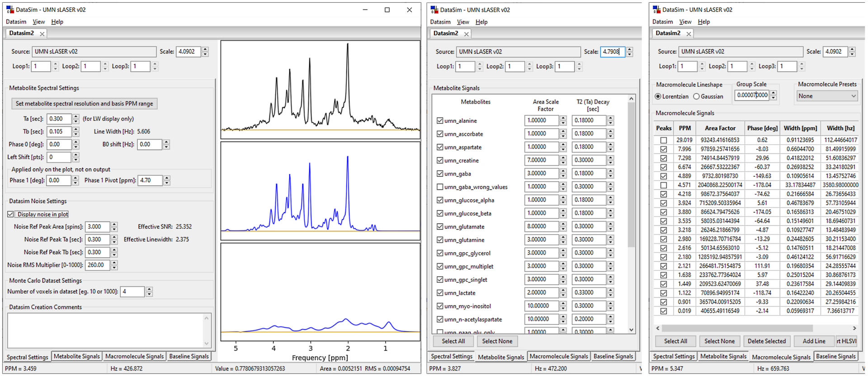Click Delete Selected button
868x377 pixels.
(x=766, y=341)
